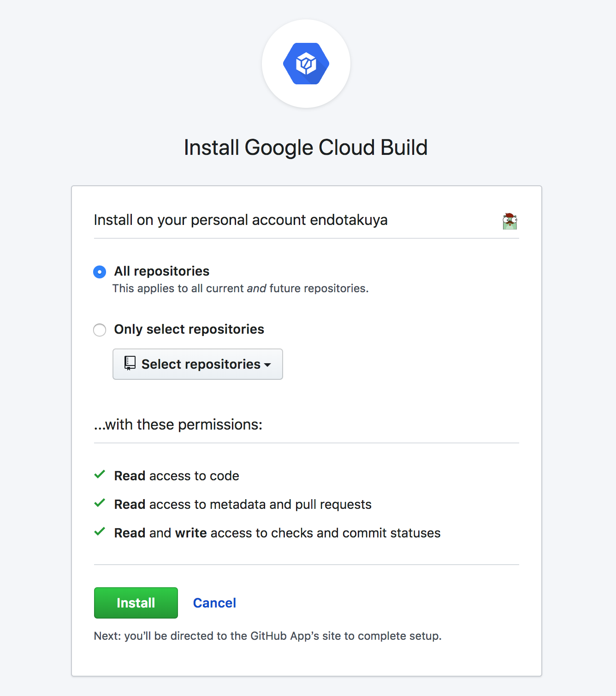Click the 'Next: you'll be directed' notice text
Viewport: 616px width, 696px height.
point(268,636)
